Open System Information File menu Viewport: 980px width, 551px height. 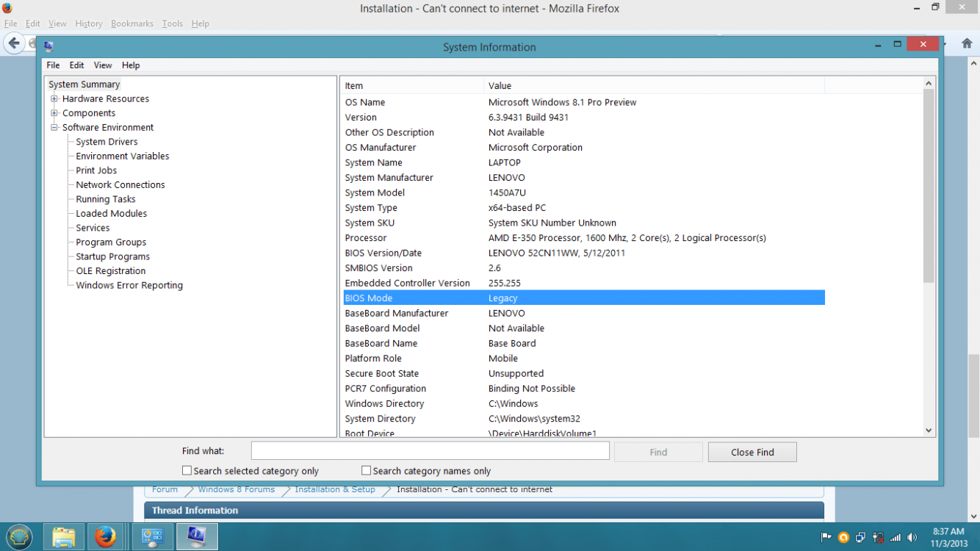click(53, 65)
